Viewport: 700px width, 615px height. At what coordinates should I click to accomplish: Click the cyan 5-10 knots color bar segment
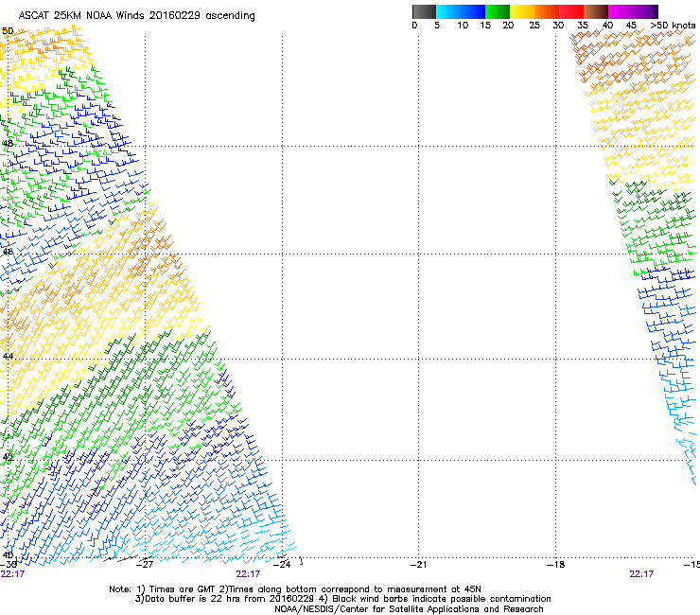point(448,11)
